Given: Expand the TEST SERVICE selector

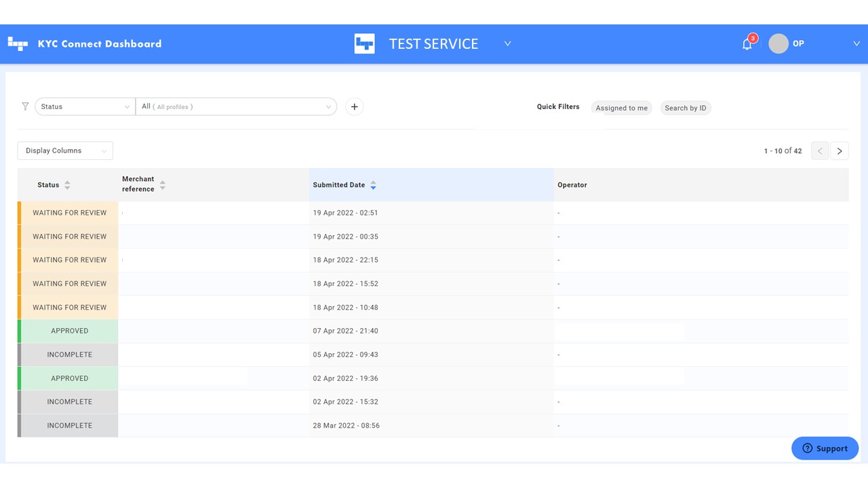Looking at the screenshot, I should pyautogui.click(x=507, y=43).
